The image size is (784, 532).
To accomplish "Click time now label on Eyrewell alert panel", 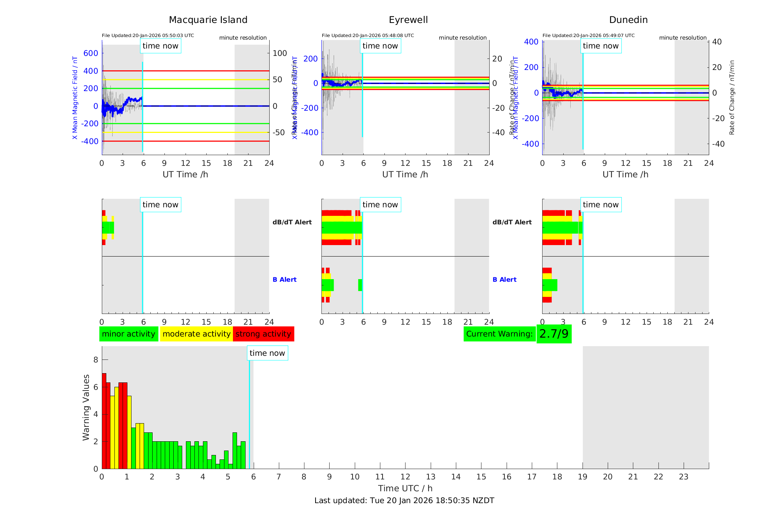I will [x=380, y=205].
